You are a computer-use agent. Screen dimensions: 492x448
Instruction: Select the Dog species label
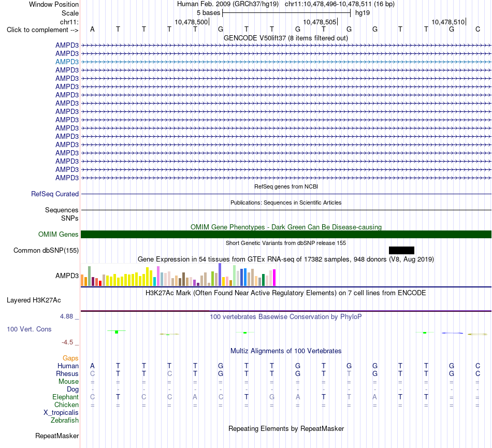click(73, 389)
